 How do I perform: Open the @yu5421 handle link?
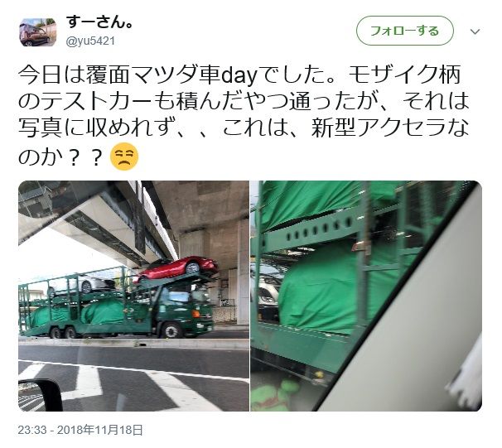(90, 41)
